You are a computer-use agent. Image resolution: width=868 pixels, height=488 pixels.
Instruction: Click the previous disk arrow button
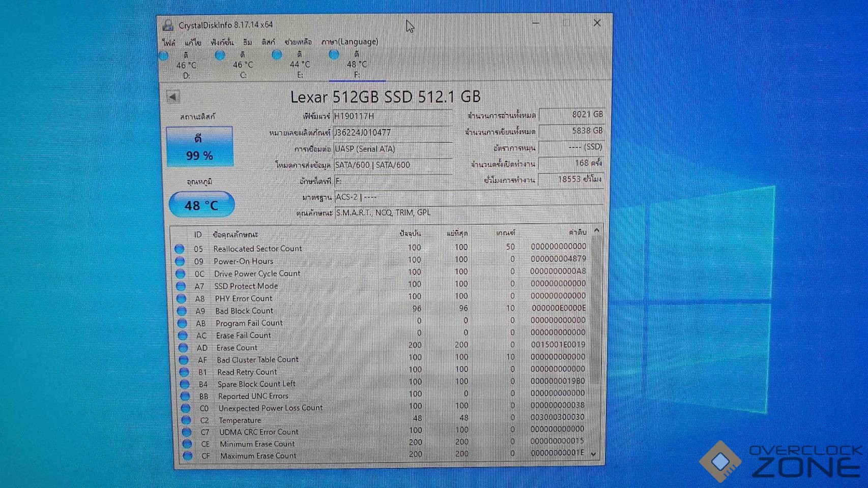pos(173,97)
